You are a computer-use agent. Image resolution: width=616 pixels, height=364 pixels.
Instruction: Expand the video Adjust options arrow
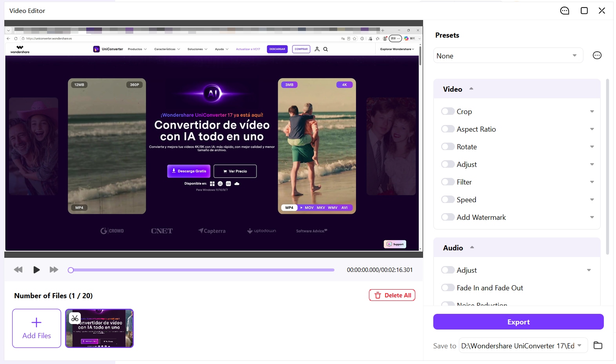tap(592, 165)
